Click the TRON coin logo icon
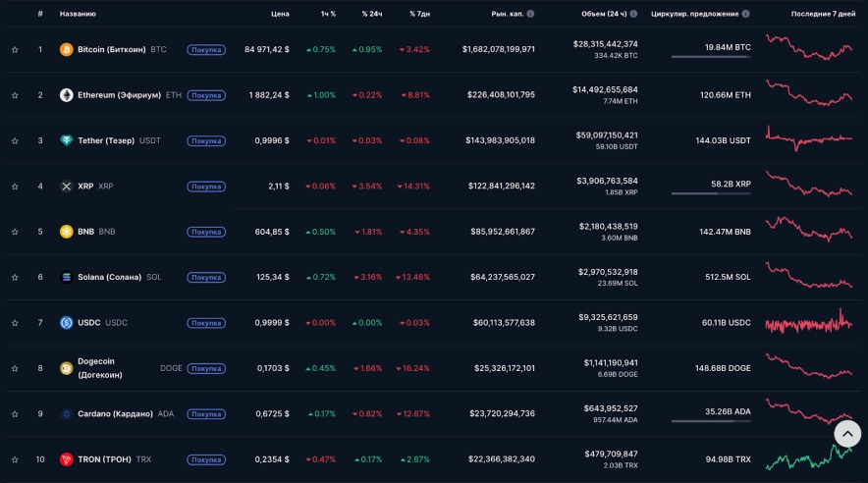Viewport: 868px width, 483px height. pyautogui.click(x=67, y=459)
